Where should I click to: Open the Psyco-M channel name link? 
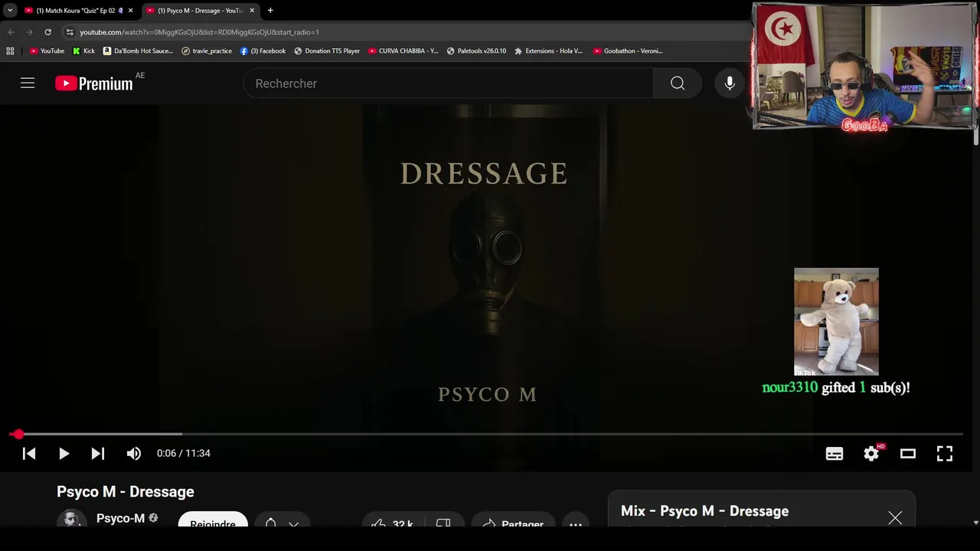coord(120,518)
